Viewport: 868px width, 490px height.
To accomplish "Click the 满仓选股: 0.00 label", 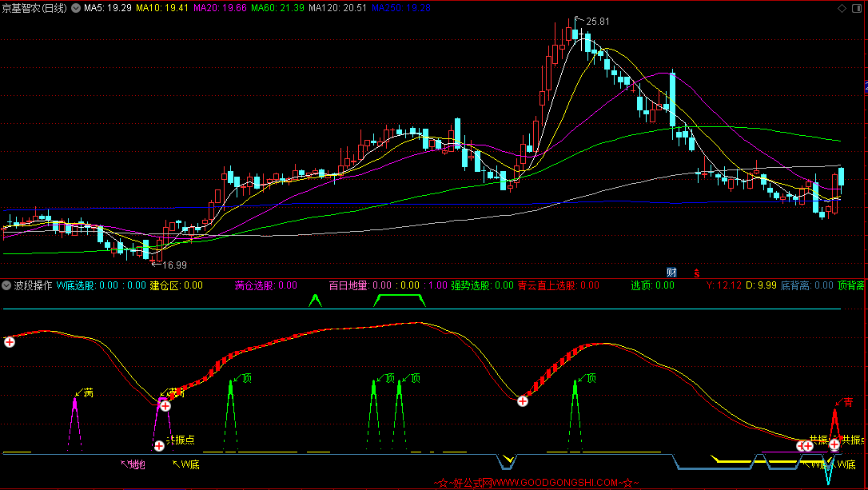I will point(265,285).
